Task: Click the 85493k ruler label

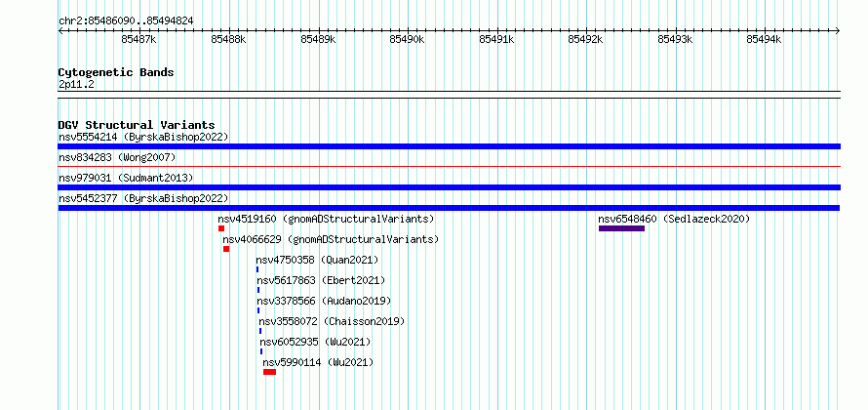Action: [x=675, y=39]
